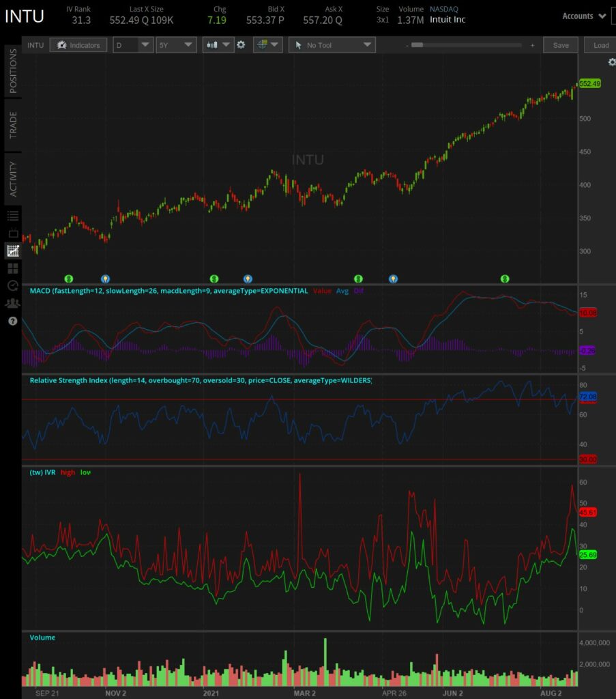Click the (tw) IVR study title

[42, 472]
